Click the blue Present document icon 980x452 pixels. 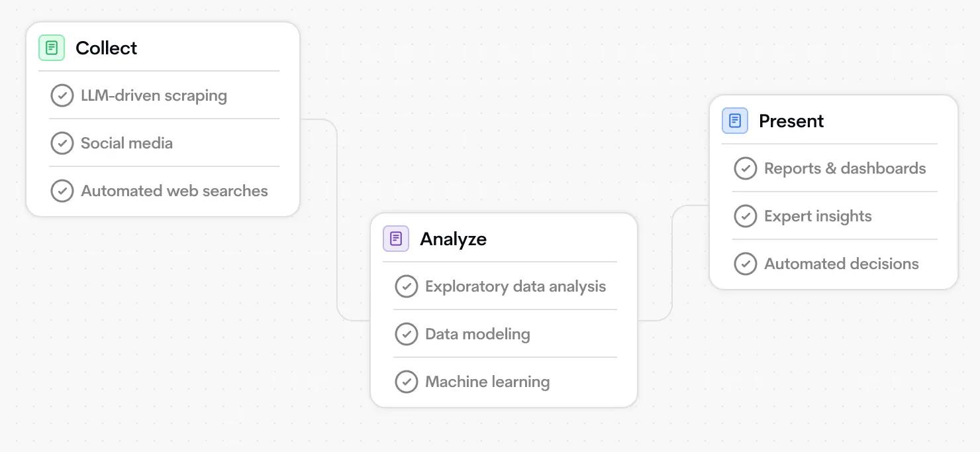click(735, 121)
